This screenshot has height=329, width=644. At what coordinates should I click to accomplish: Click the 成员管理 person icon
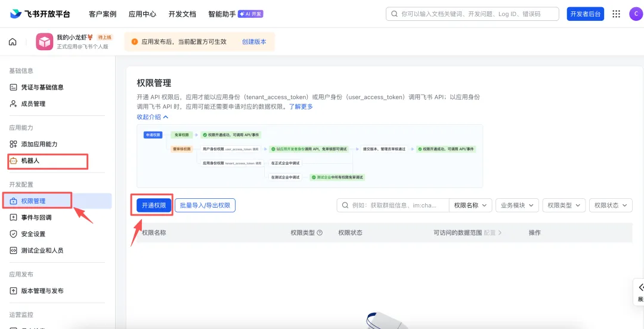[13, 104]
